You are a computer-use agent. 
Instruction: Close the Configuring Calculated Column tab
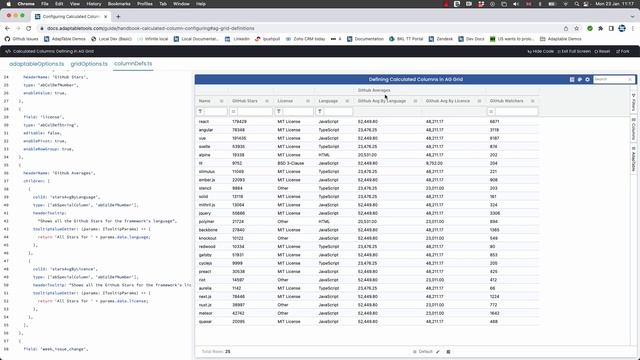105,16
